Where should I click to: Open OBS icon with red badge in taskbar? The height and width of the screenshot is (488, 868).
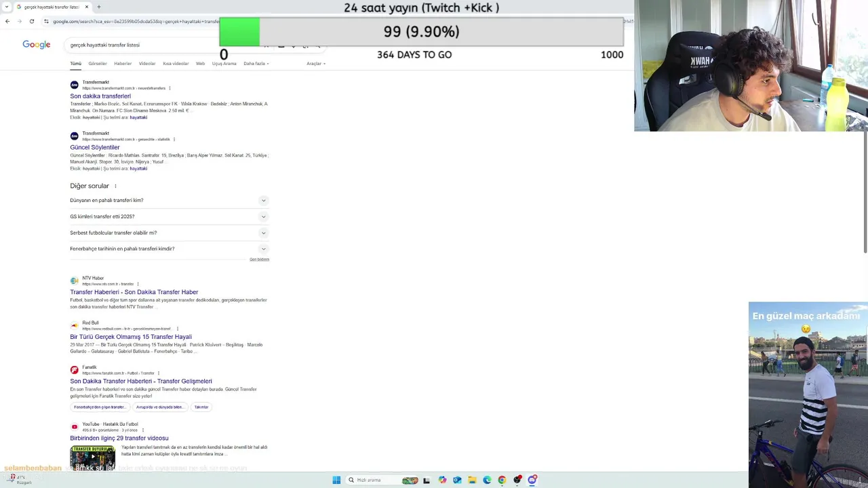[x=517, y=480]
